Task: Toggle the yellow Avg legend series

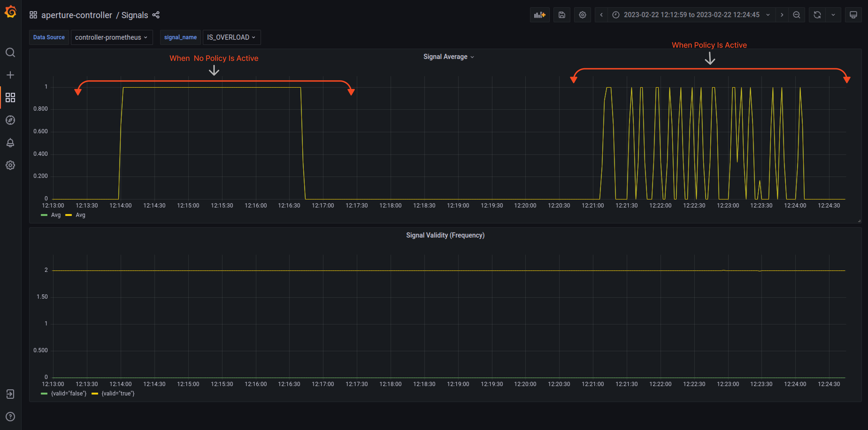Action: coord(81,215)
